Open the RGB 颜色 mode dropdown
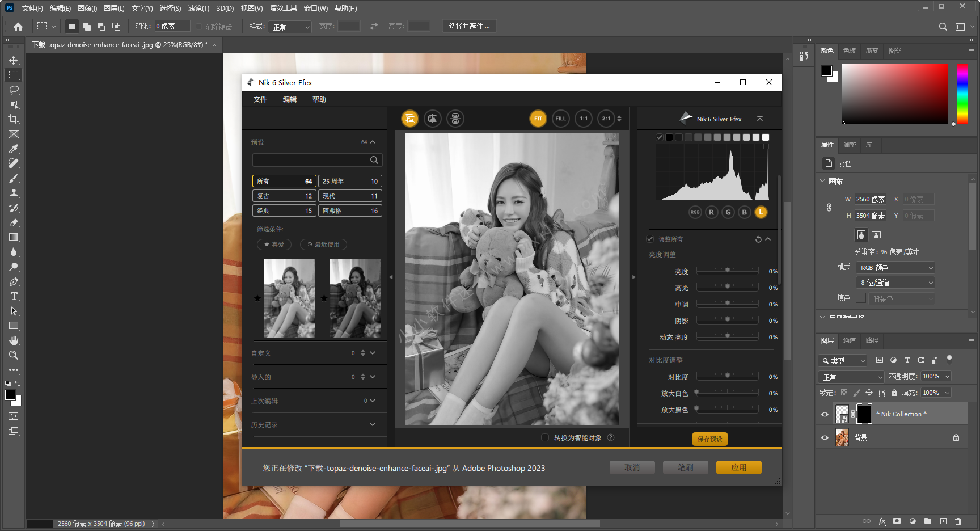This screenshot has width=980, height=531. (x=895, y=267)
